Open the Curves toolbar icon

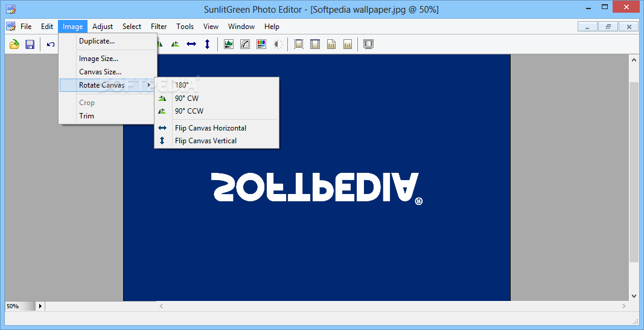[245, 44]
